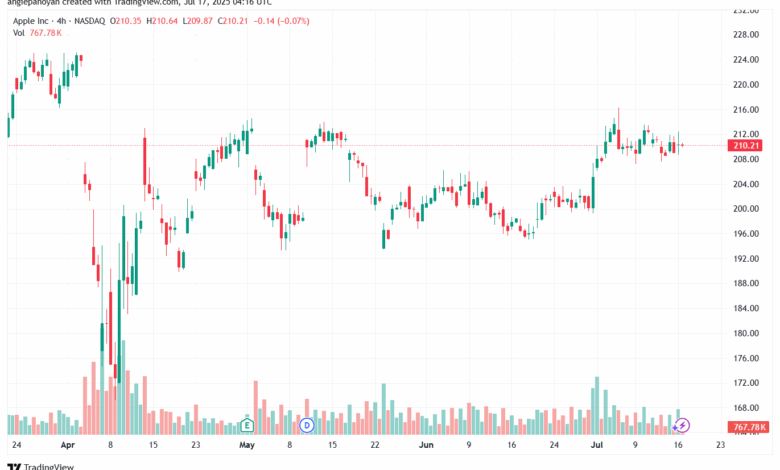The image size is (780, 470).
Task: Click the 'Apr' date on time axis
Action: coord(68,445)
